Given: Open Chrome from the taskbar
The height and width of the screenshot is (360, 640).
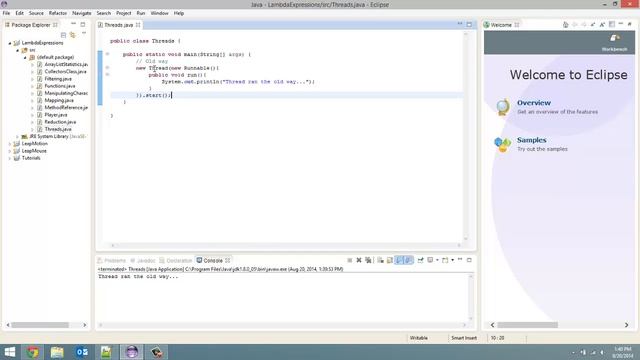Looking at the screenshot, I should [x=33, y=352].
